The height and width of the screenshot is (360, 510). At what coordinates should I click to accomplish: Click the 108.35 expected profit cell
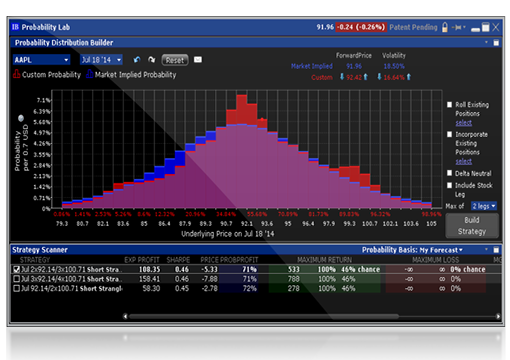point(149,269)
